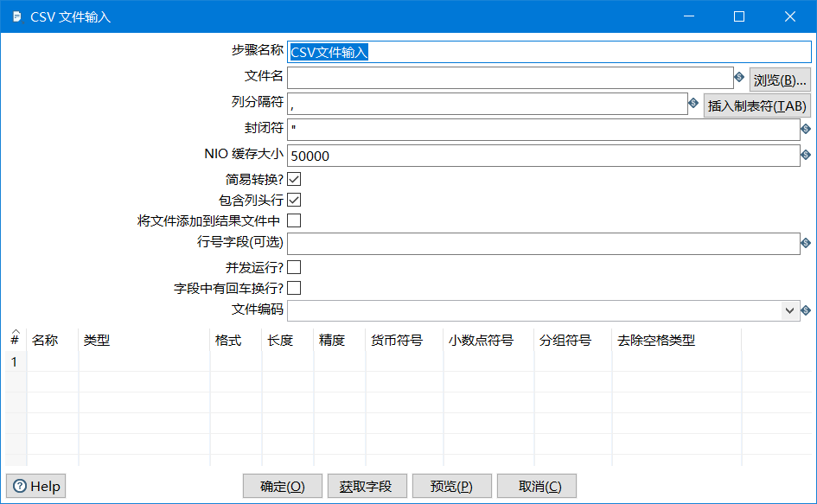This screenshot has height=504, width=817.
Task: Click the variable icon beside NIO 缓存大小 field
Action: click(x=806, y=155)
